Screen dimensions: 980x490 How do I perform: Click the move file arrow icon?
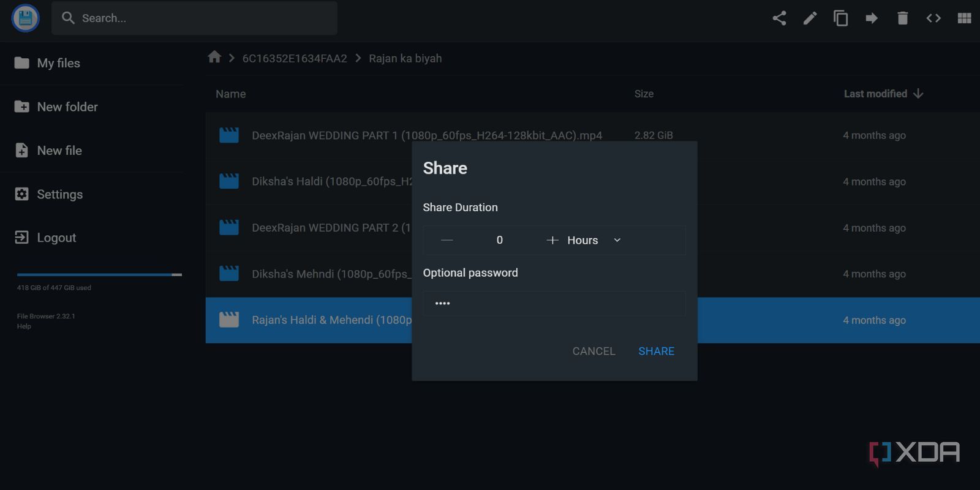point(872,18)
